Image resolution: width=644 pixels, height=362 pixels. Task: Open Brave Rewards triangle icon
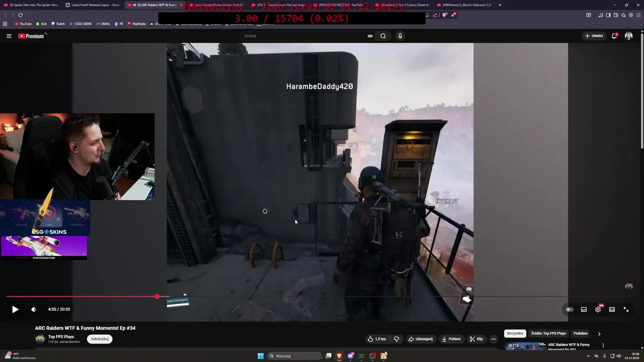[x=453, y=15]
